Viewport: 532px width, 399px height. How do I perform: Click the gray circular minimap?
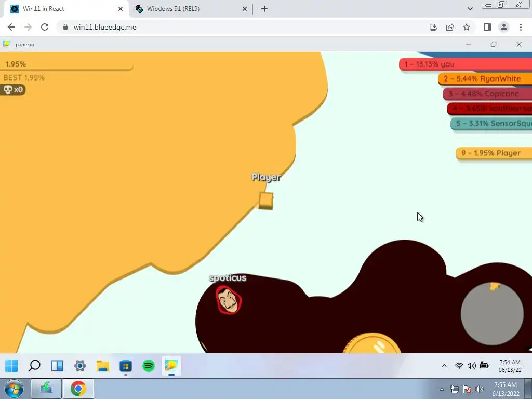492,313
